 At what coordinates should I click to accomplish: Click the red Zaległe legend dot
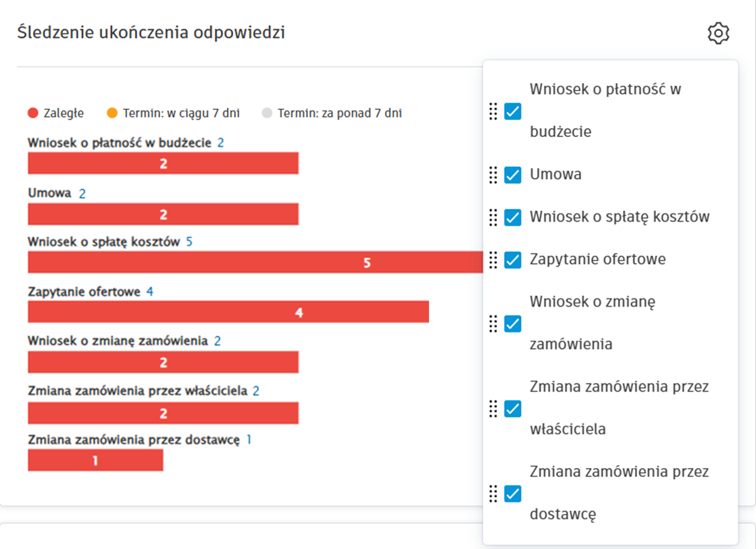[x=32, y=113]
